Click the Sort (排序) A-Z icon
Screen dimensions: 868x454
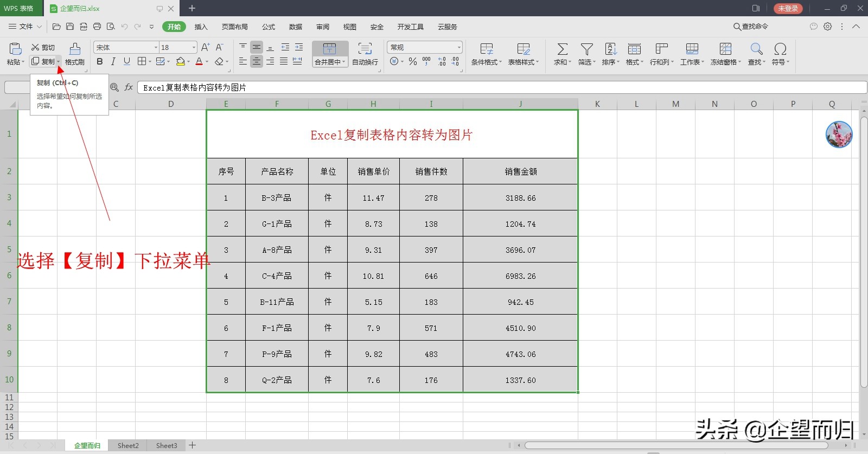[x=610, y=49]
